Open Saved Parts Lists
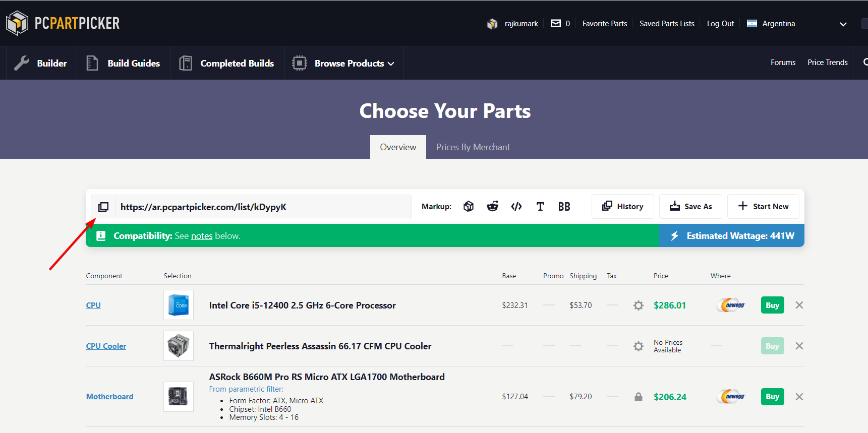Image resolution: width=868 pixels, height=433 pixels. pos(667,24)
